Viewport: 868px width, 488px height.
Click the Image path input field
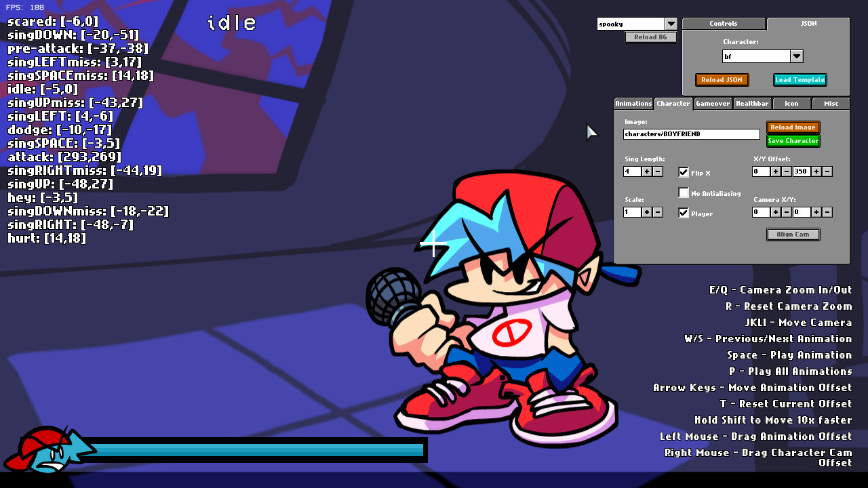coord(692,134)
